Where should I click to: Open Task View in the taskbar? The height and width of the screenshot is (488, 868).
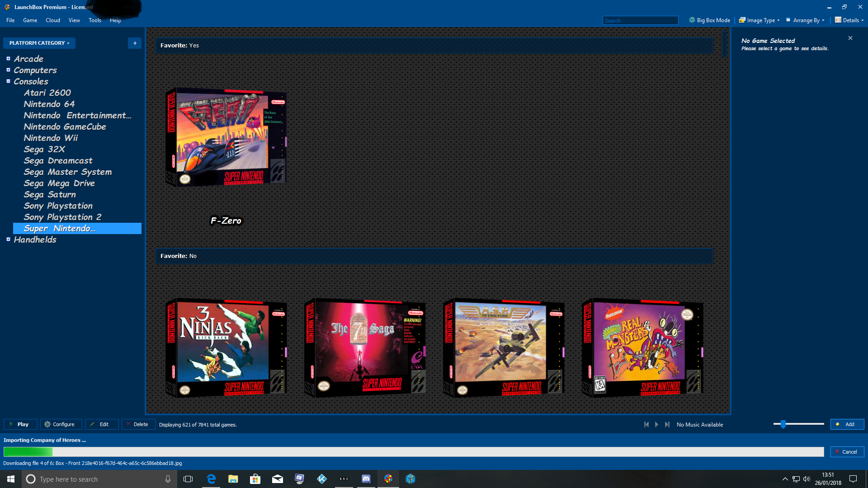pos(188,479)
